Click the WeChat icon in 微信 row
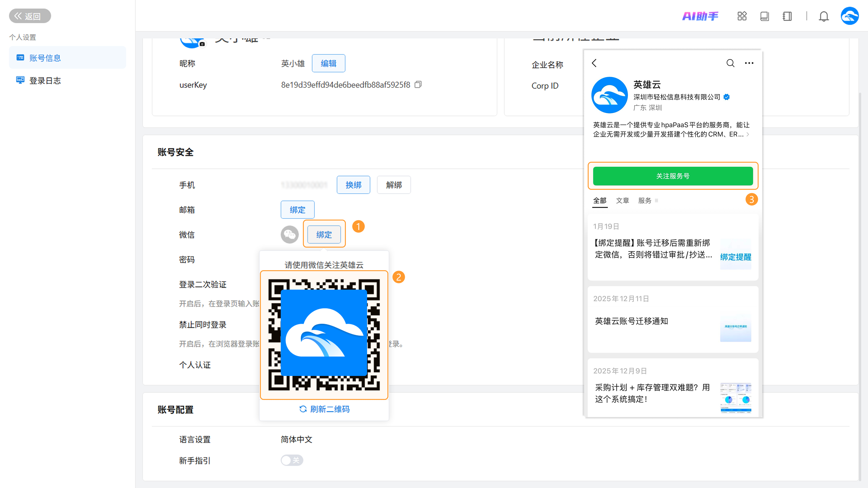Viewport: 868px width, 488px height. pos(289,235)
